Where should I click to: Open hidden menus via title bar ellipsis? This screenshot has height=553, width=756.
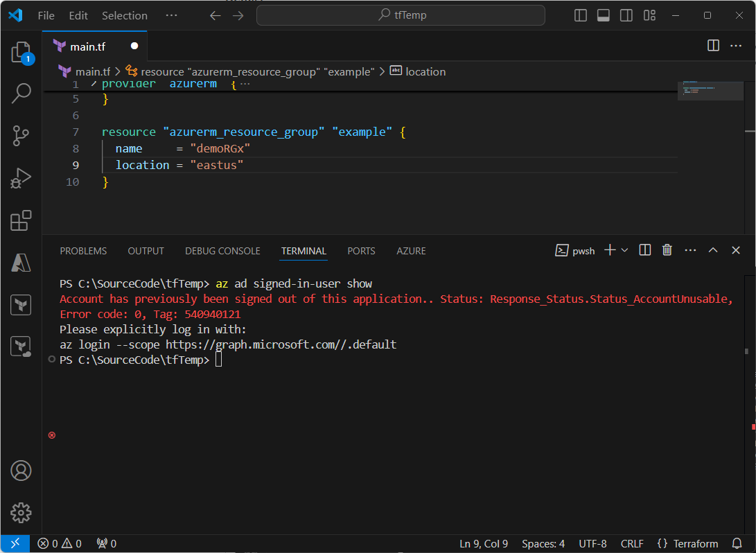tap(171, 15)
